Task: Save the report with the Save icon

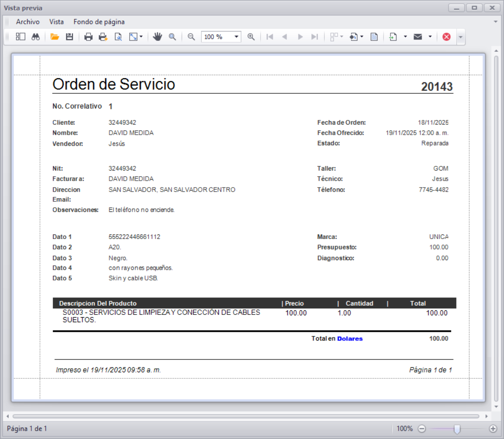Action: click(x=69, y=36)
